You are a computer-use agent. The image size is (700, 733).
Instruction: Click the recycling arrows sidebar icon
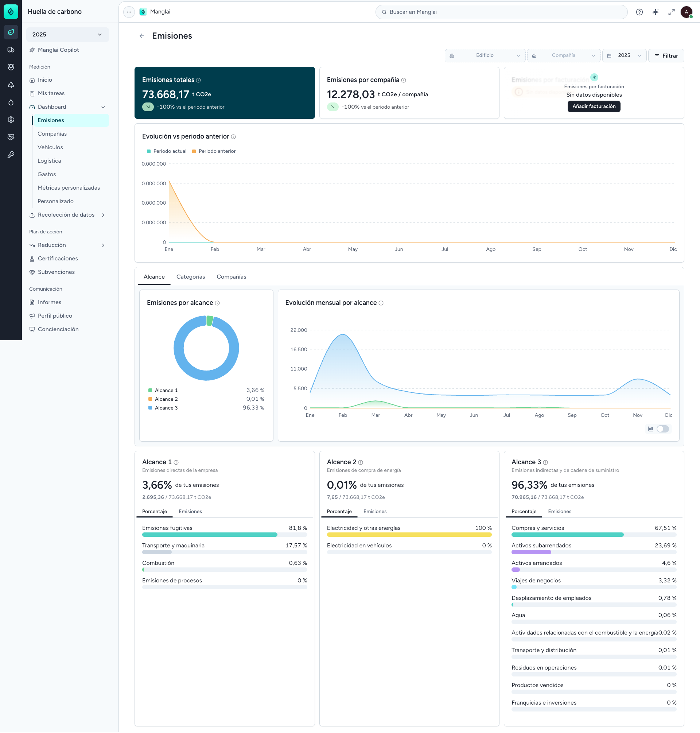point(11,85)
